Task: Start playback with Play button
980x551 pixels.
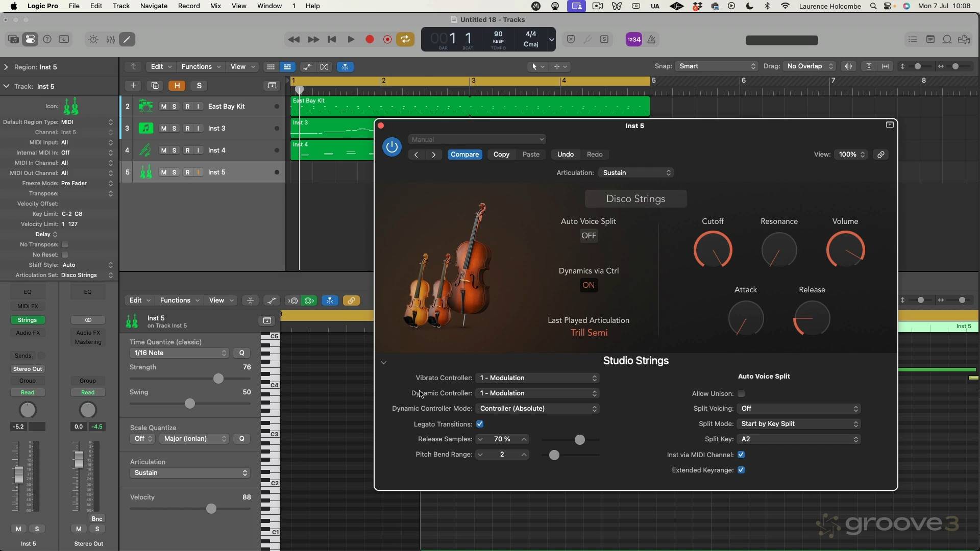Action: click(x=351, y=39)
